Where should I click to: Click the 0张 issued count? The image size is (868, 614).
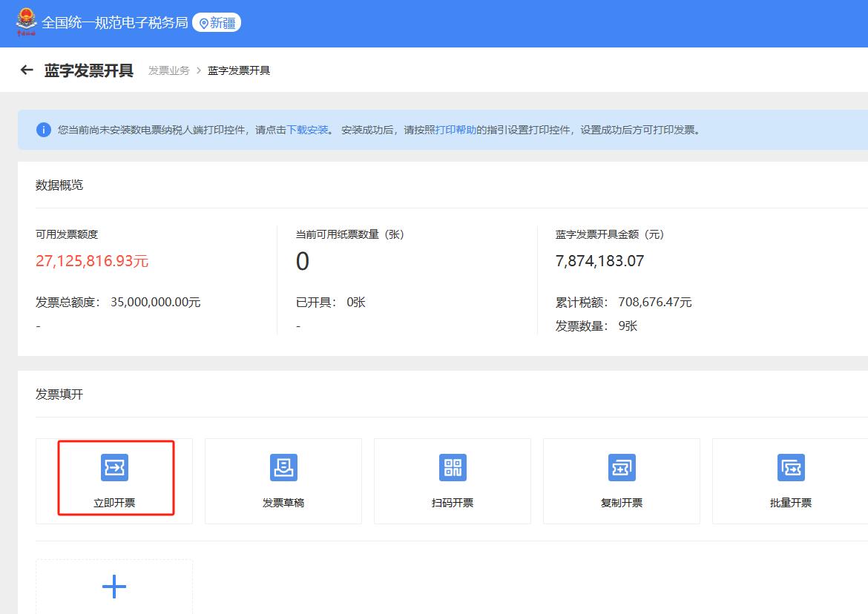point(356,302)
